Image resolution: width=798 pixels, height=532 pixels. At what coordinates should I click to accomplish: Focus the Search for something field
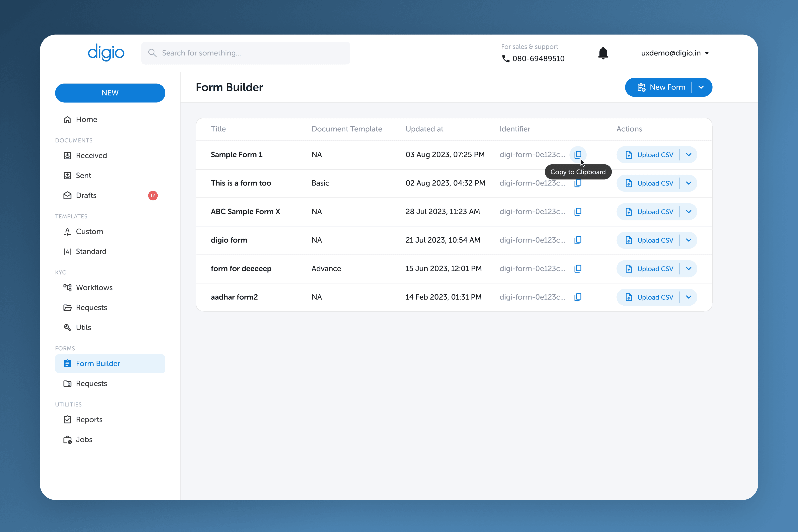coord(251,53)
